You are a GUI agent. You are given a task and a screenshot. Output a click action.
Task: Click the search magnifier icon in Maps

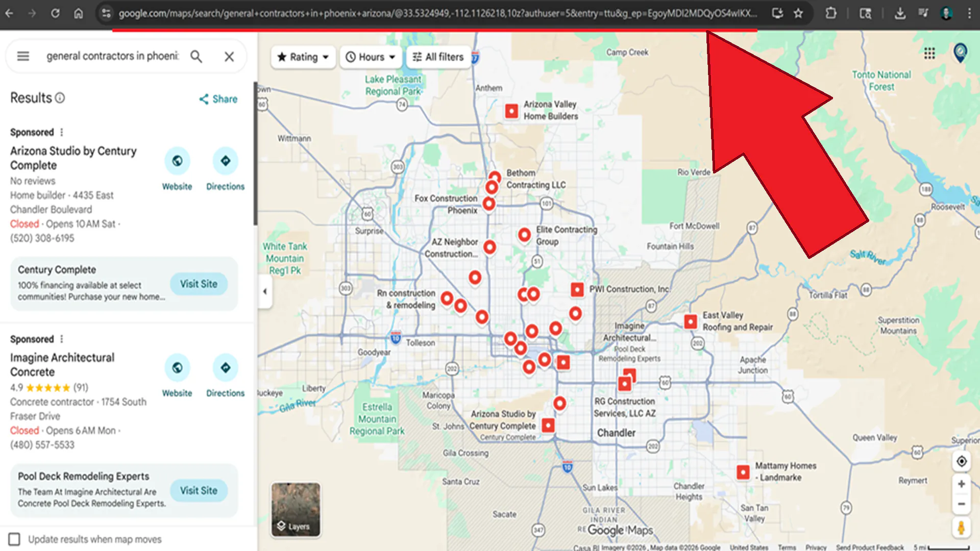click(196, 56)
